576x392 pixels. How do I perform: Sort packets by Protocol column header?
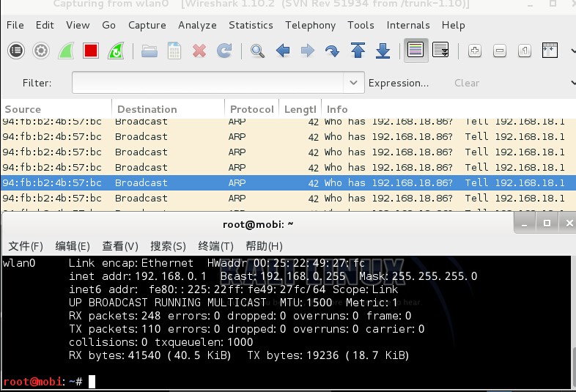pos(251,109)
